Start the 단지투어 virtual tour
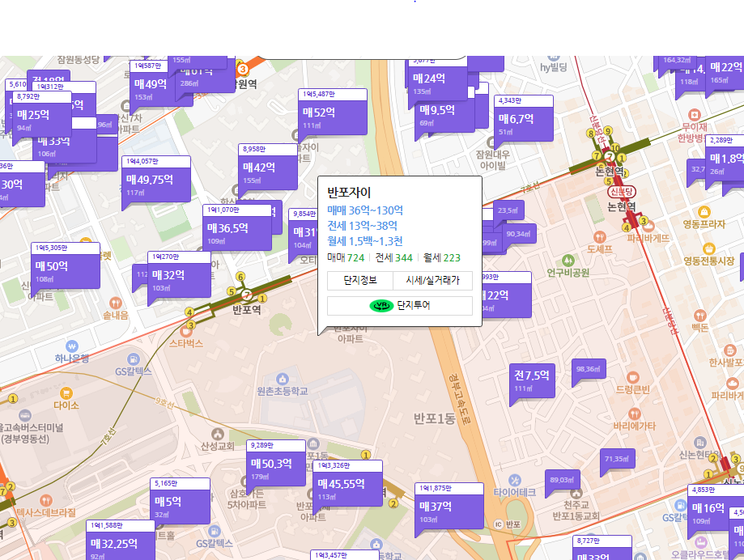The height and width of the screenshot is (560, 744). [400, 306]
